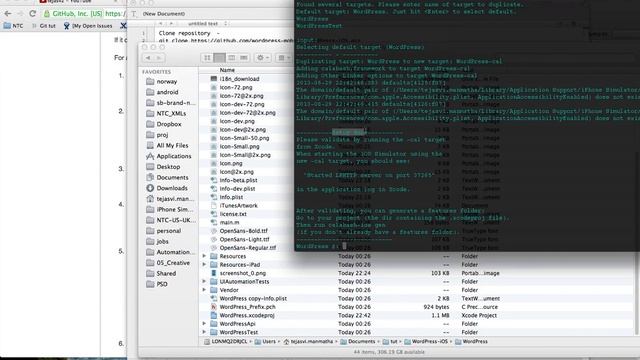640x360 pixels.
Task: Expand the WordPressApi folder
Action: tap(204, 324)
